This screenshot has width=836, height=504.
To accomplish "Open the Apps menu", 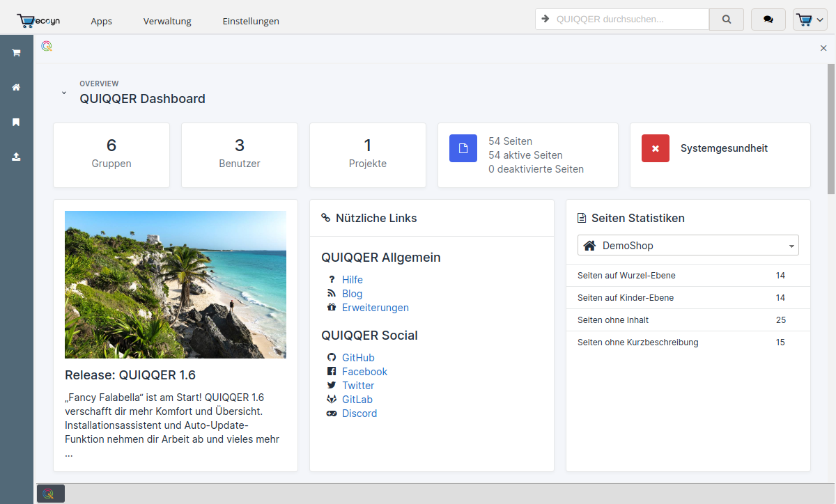I will tap(101, 21).
